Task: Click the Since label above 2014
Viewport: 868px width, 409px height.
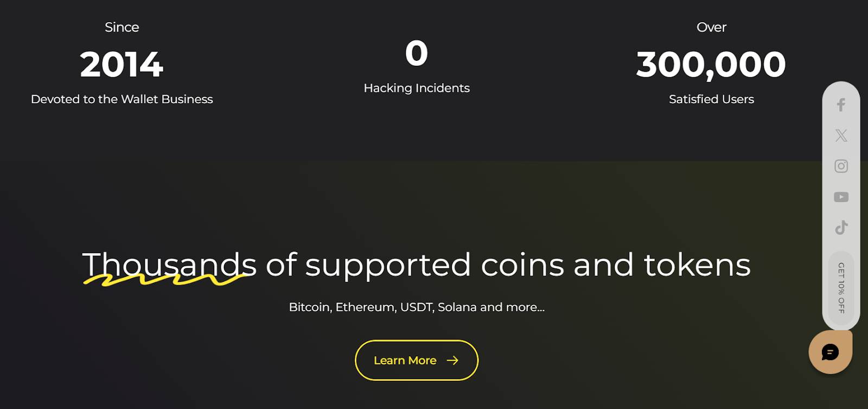Action: [x=122, y=27]
